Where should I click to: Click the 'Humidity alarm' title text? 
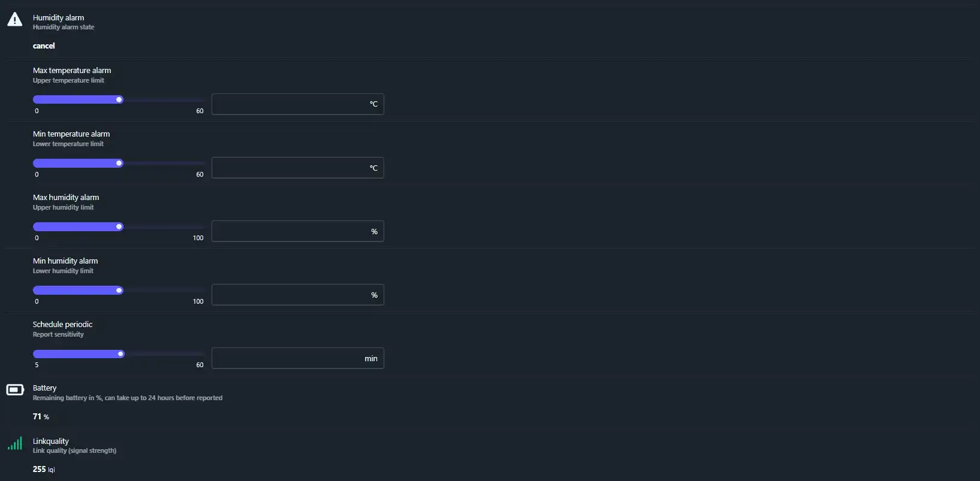pyautogui.click(x=58, y=18)
